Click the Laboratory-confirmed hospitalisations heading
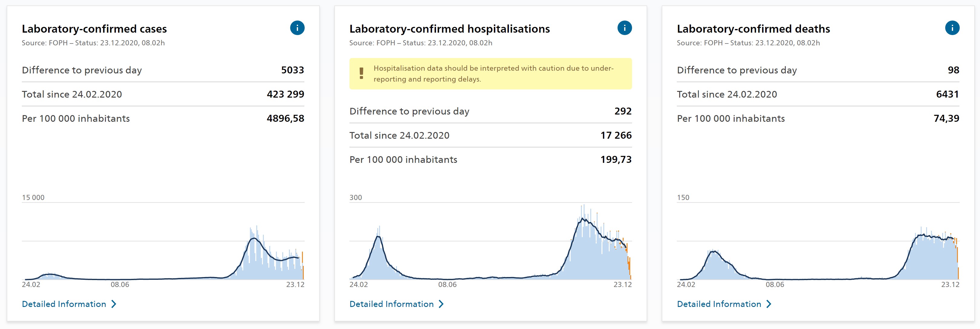 point(449,29)
